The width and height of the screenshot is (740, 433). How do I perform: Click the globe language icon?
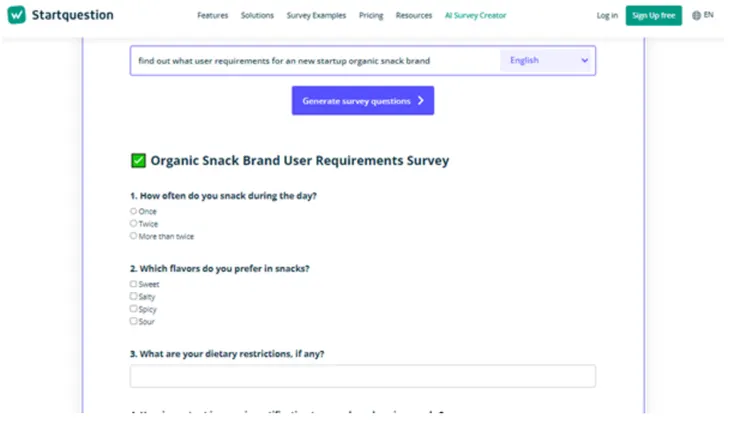tap(696, 15)
